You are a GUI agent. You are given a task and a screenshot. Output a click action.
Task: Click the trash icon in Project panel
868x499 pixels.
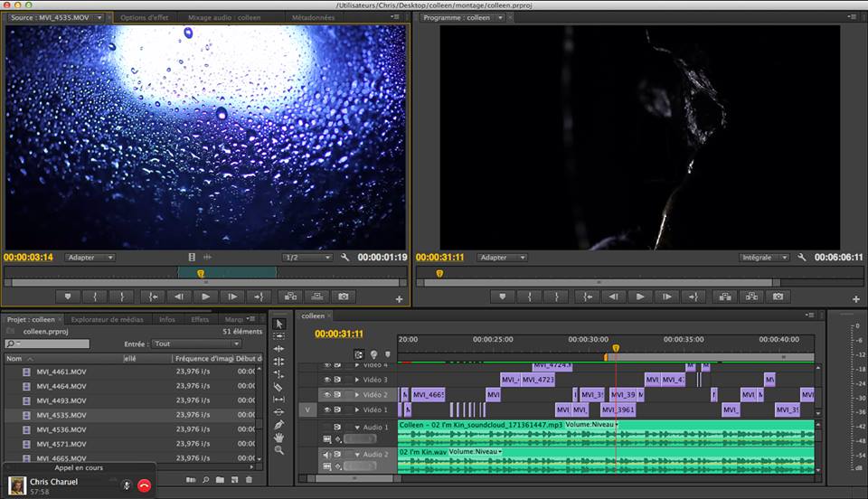coord(250,479)
